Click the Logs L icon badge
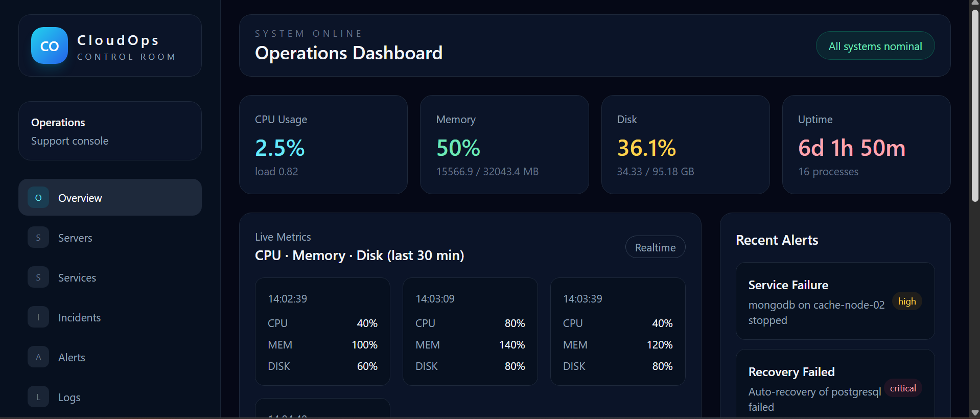The width and height of the screenshot is (980, 419). [38, 397]
